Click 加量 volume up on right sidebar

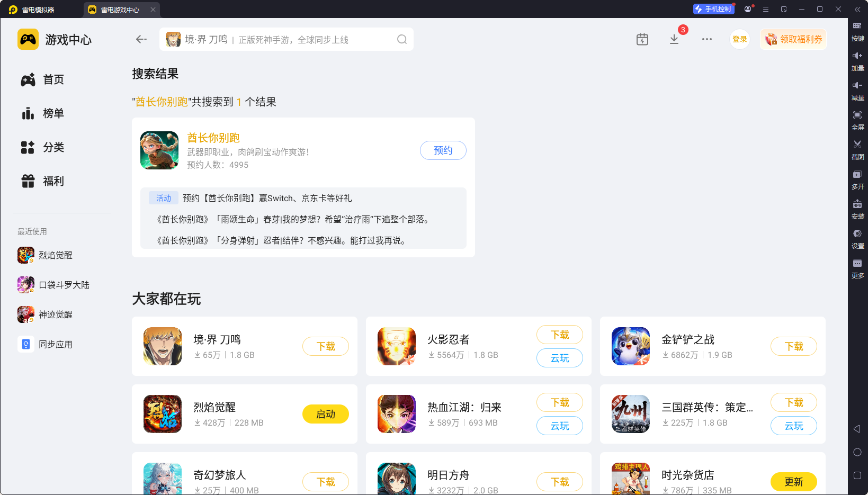(858, 61)
